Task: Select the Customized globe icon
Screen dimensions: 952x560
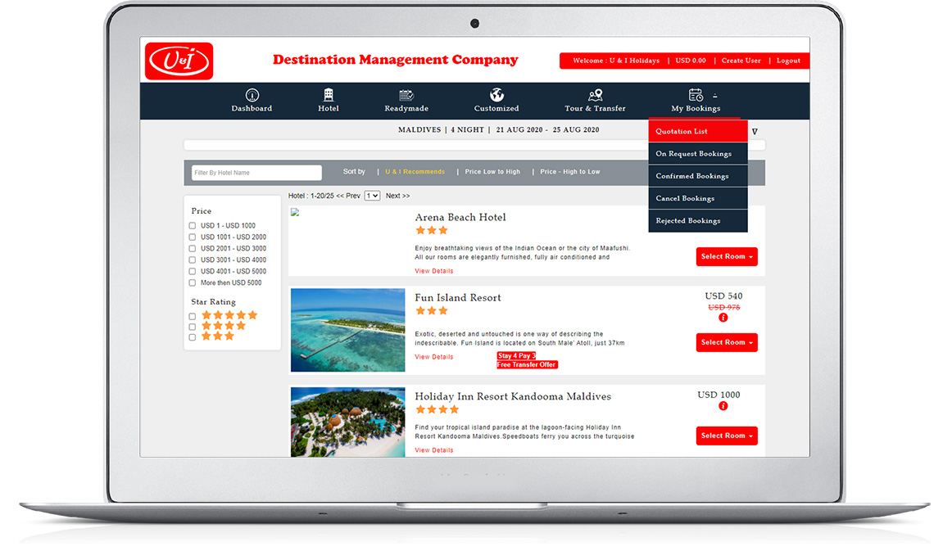Action: [496, 95]
